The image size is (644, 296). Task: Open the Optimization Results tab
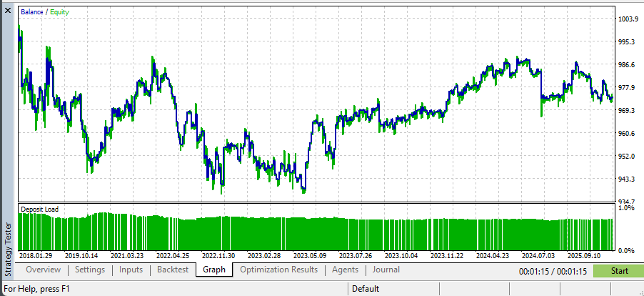[278, 270]
